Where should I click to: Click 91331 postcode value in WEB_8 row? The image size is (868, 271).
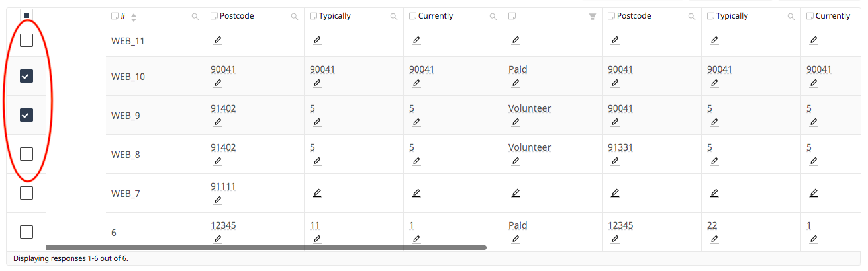point(620,147)
